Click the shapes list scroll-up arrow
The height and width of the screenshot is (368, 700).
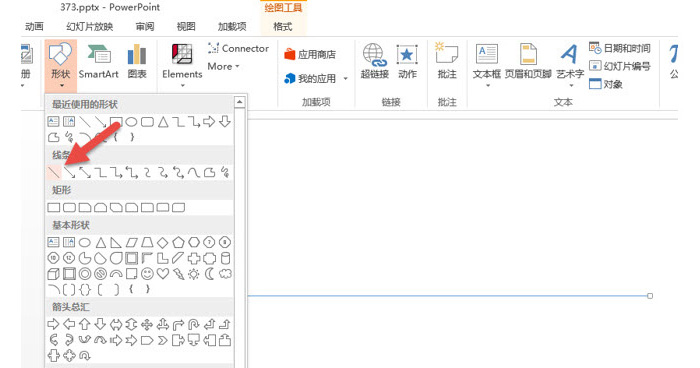pyautogui.click(x=240, y=102)
